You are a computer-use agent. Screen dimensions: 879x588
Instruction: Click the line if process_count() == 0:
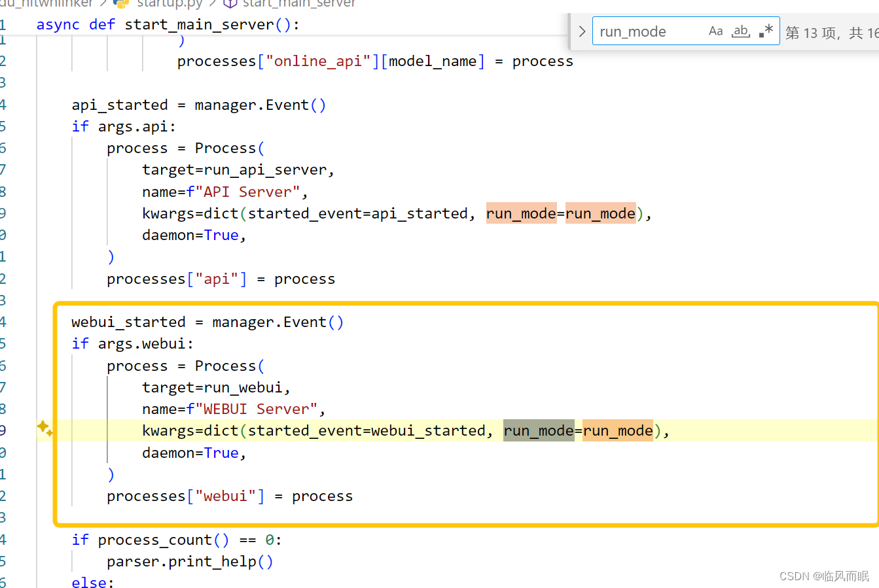pyautogui.click(x=177, y=540)
